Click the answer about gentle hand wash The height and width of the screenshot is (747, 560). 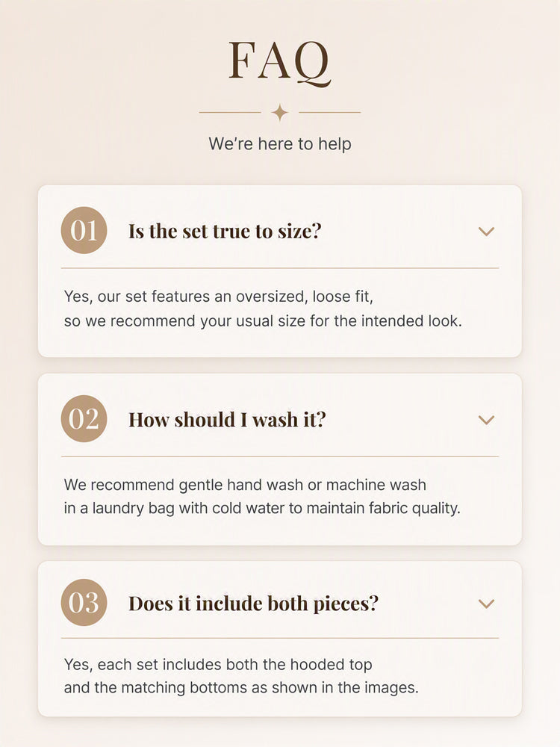[262, 497]
